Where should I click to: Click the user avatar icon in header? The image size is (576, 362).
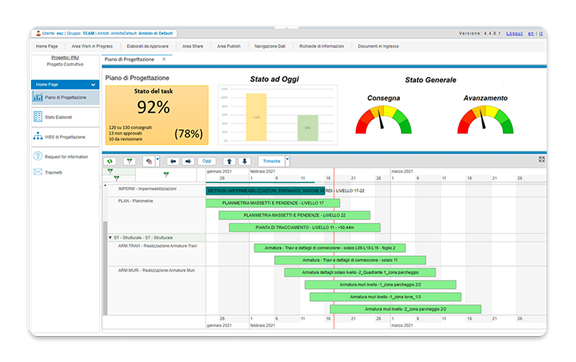[x=38, y=33]
